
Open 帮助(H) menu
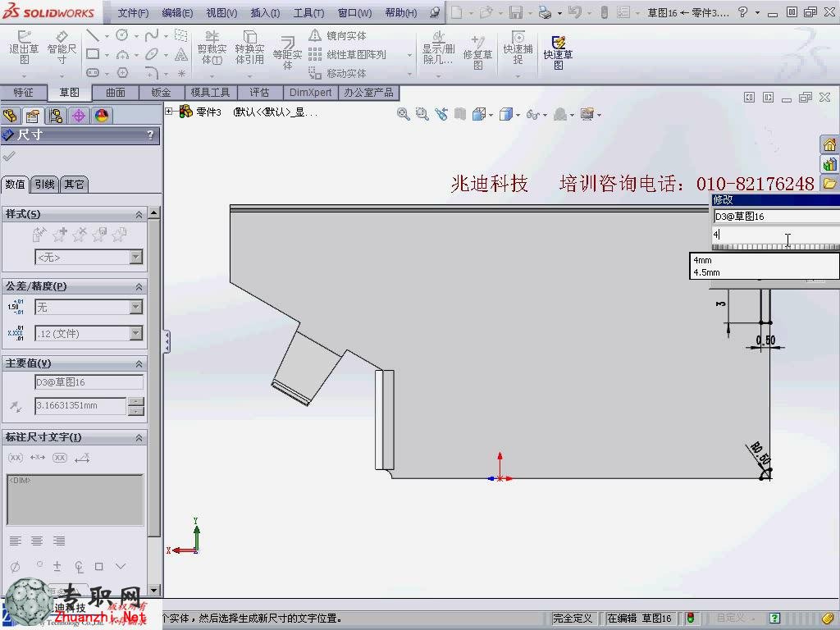(x=400, y=13)
